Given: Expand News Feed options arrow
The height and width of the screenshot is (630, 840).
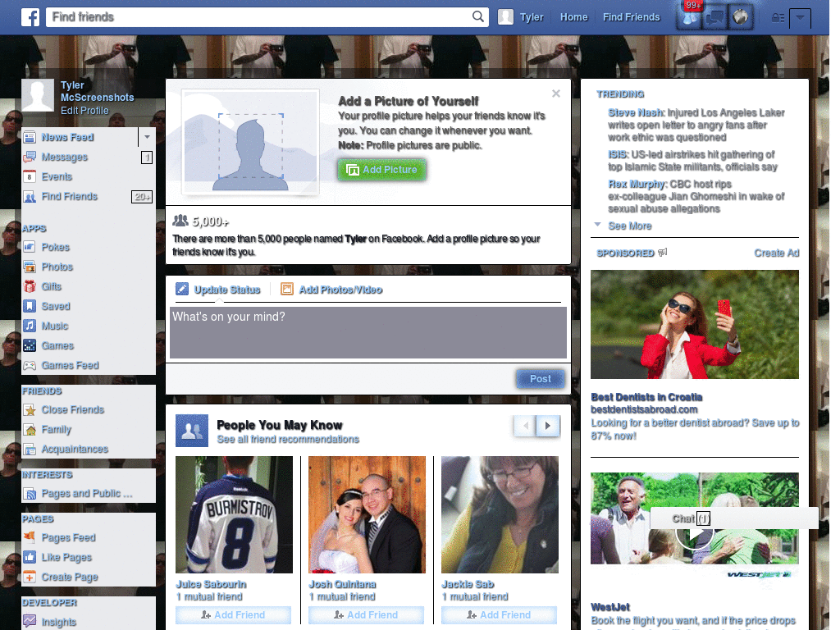Looking at the screenshot, I should tap(147, 137).
